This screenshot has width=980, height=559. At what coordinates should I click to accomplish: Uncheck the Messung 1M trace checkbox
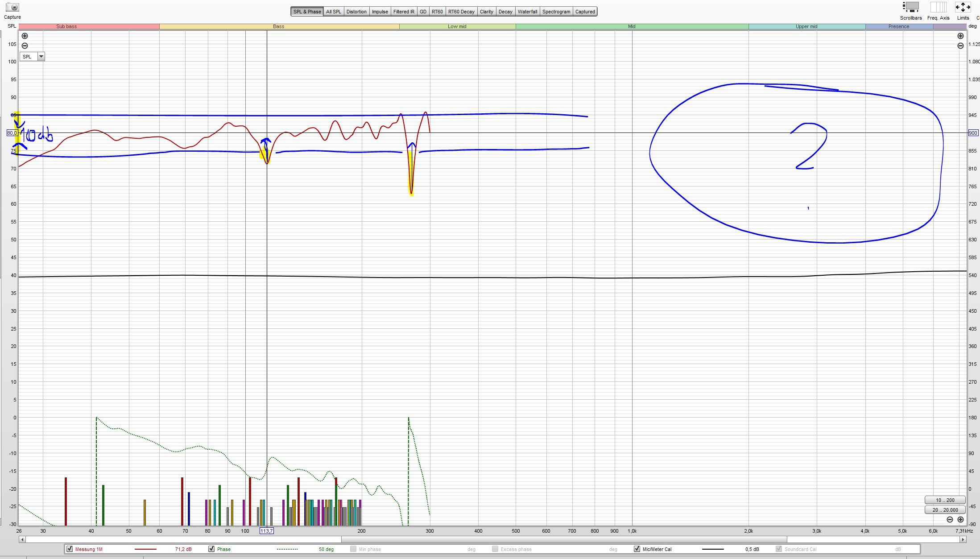point(70,549)
